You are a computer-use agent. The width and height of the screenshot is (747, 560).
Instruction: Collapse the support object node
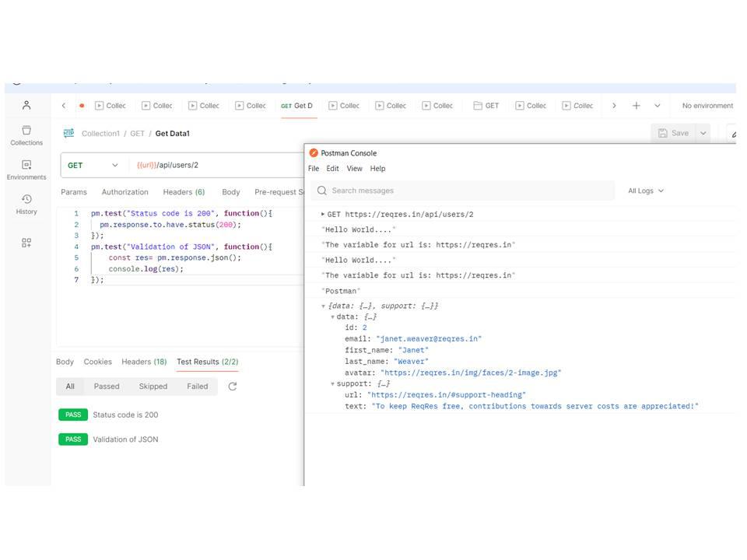click(x=332, y=383)
